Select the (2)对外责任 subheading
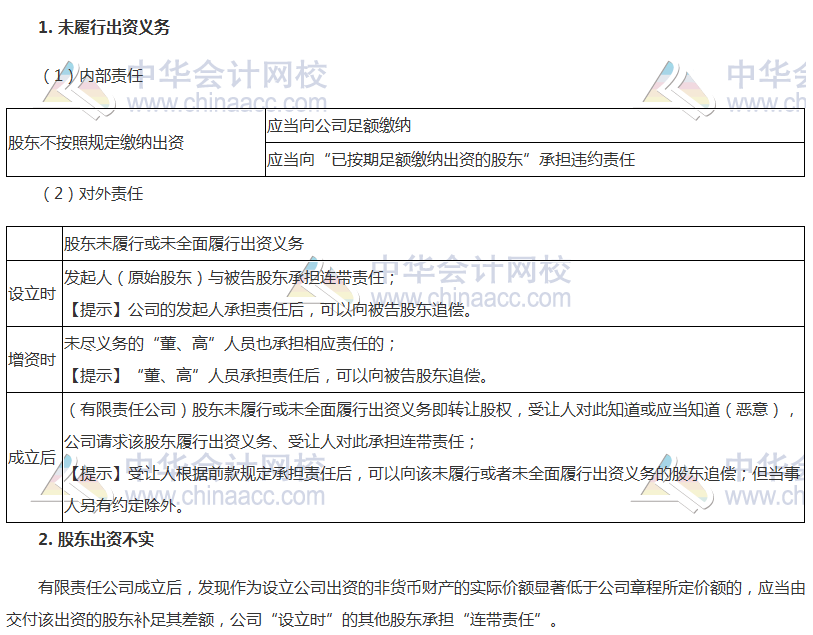Image resolution: width=813 pixels, height=635 pixels. pyautogui.click(x=92, y=193)
